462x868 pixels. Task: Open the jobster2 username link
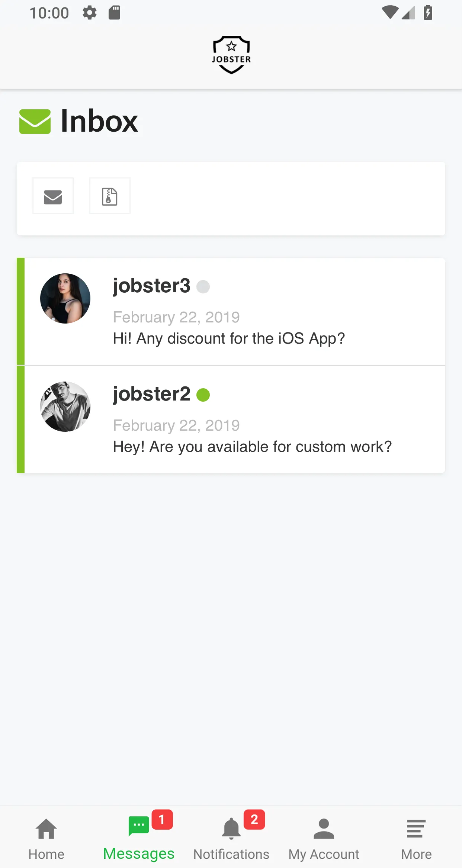click(x=151, y=394)
